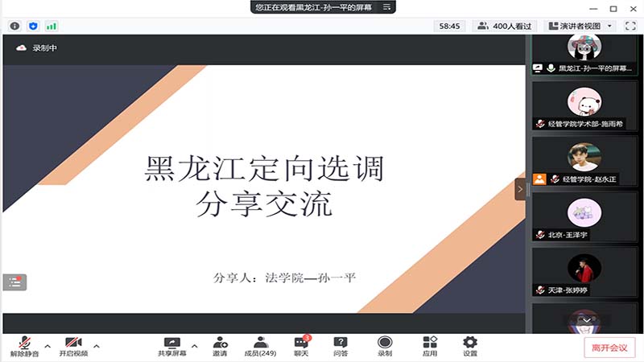Click the 离开会议 leave meeting button
The height and width of the screenshot is (362, 644).
click(609, 348)
